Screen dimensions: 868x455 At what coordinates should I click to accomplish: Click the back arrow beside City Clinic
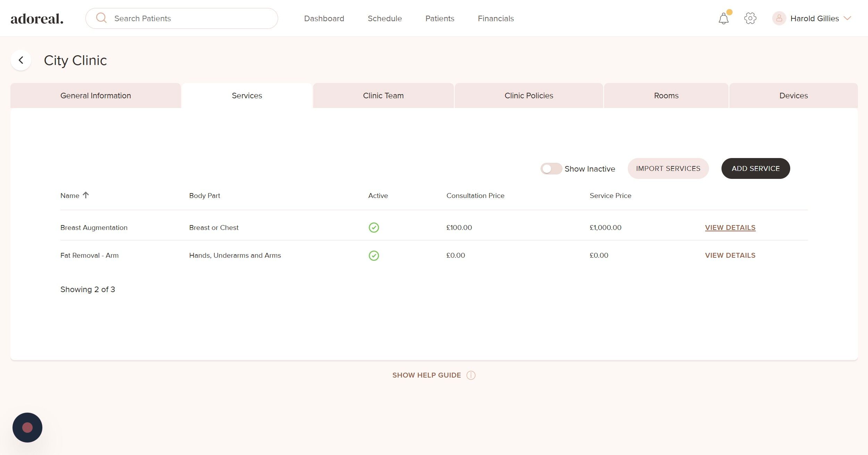(21, 60)
